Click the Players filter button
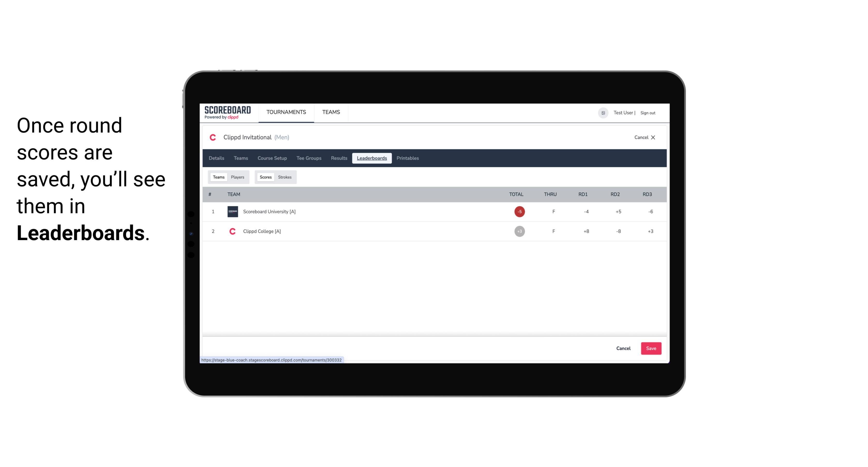Image resolution: width=868 pixels, height=467 pixels. tap(238, 177)
